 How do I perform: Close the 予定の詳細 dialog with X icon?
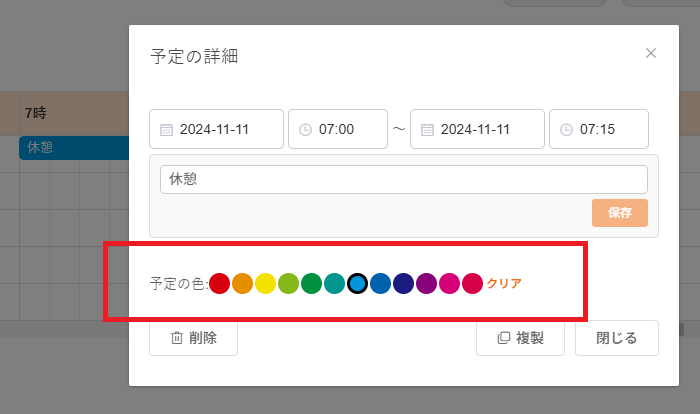click(x=651, y=53)
